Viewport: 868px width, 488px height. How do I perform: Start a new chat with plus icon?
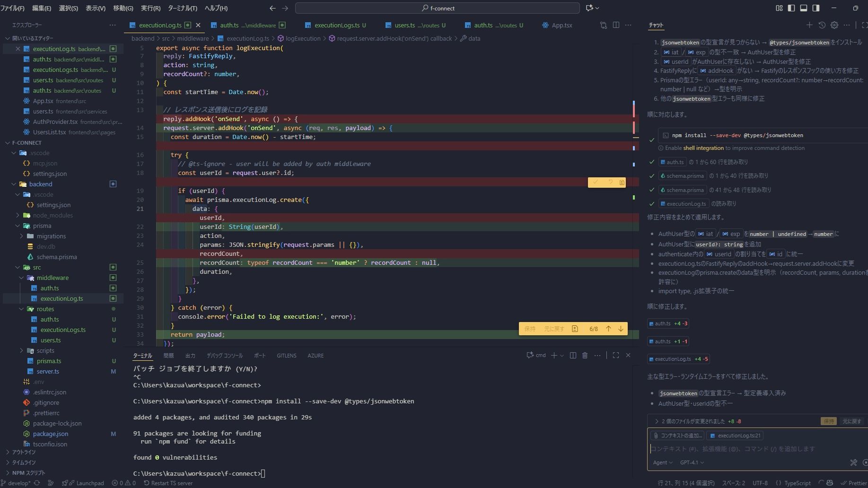[809, 25]
